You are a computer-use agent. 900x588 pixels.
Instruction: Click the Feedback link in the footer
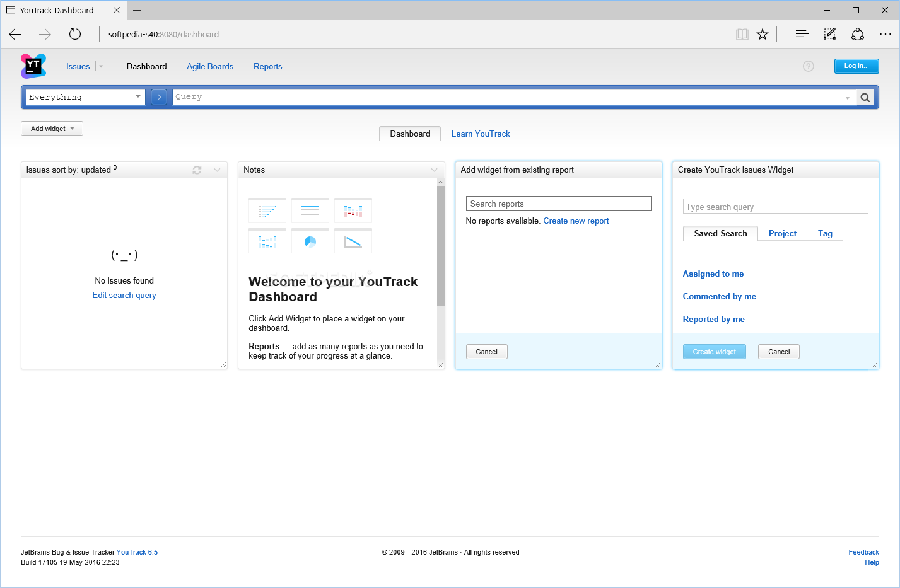point(864,552)
